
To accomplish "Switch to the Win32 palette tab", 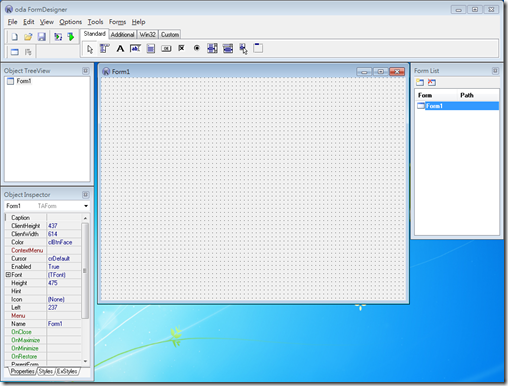I will [x=147, y=35].
